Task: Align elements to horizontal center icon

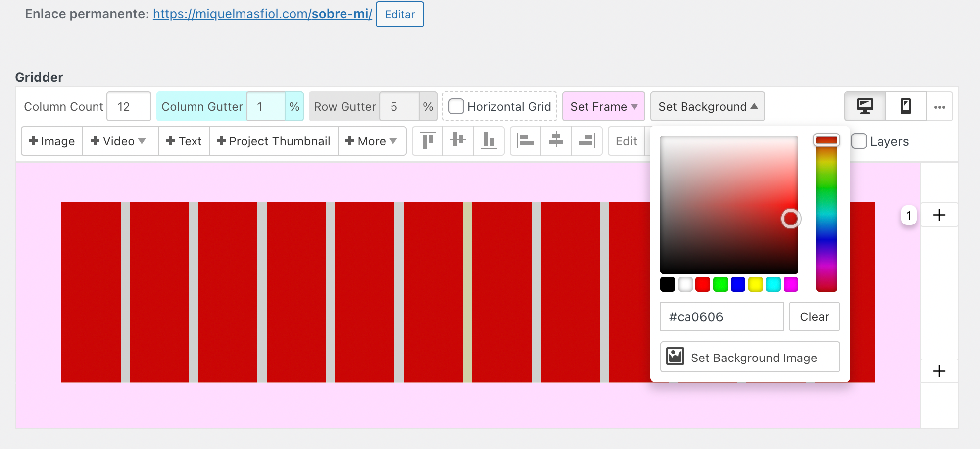Action: (556, 141)
